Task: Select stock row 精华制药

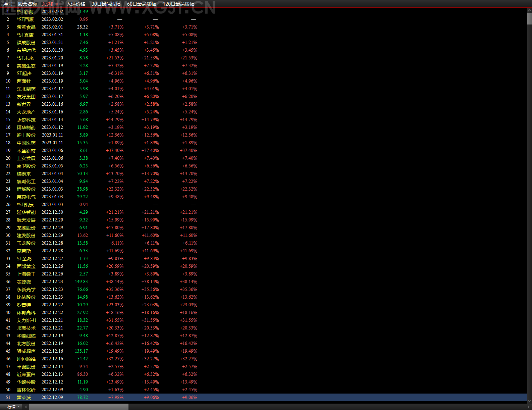Action: pyautogui.click(x=263, y=127)
